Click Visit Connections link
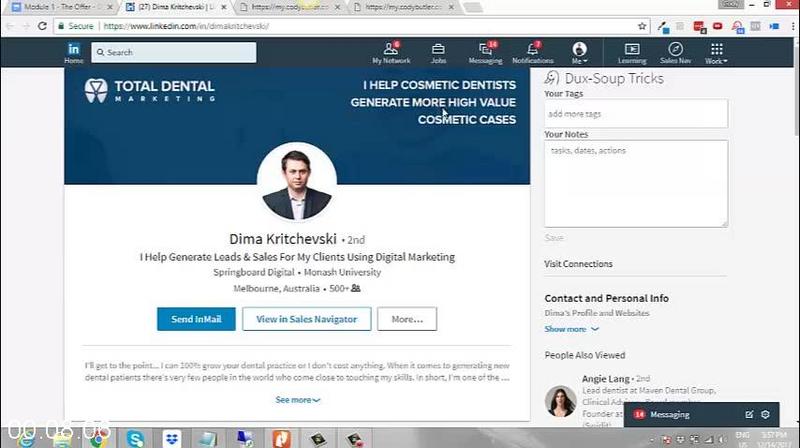The height and width of the screenshot is (448, 800). (578, 264)
